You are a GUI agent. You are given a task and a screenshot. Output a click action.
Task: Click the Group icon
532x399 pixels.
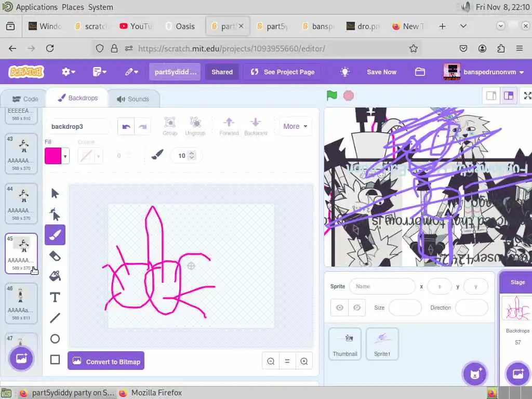coord(170,126)
